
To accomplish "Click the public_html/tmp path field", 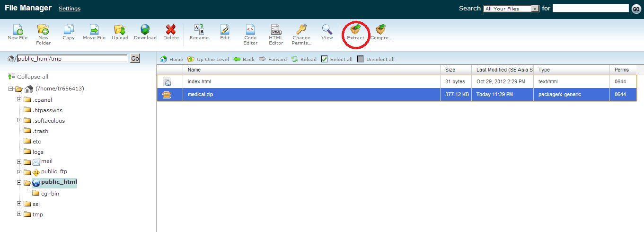I will click(72, 58).
